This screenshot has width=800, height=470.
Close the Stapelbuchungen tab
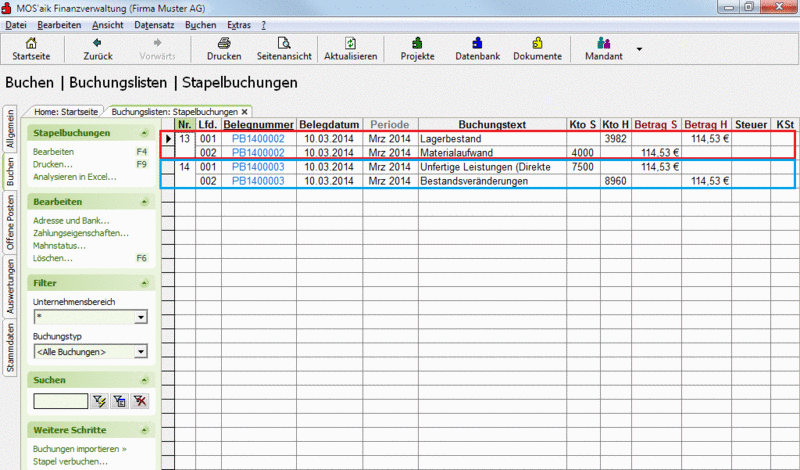(244, 112)
